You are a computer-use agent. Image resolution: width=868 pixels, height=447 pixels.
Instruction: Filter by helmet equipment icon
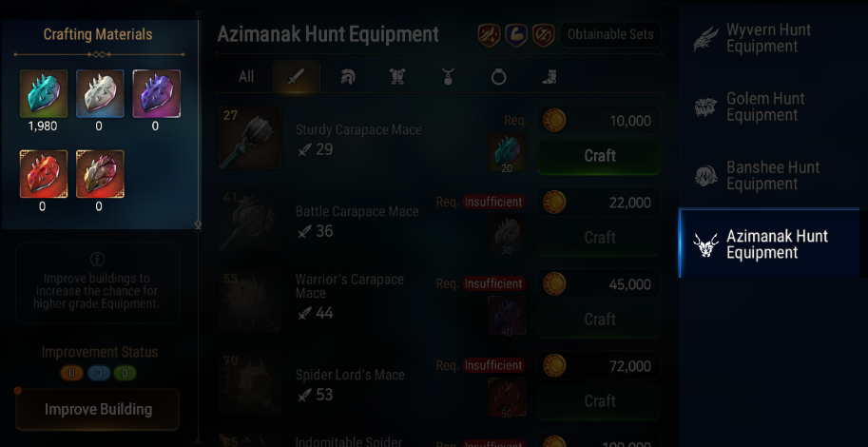(x=347, y=77)
